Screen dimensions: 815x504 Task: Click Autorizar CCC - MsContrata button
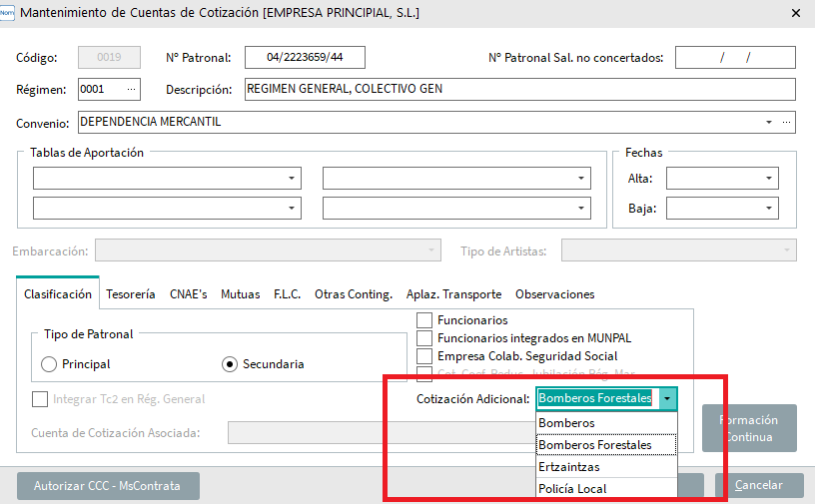(x=108, y=486)
